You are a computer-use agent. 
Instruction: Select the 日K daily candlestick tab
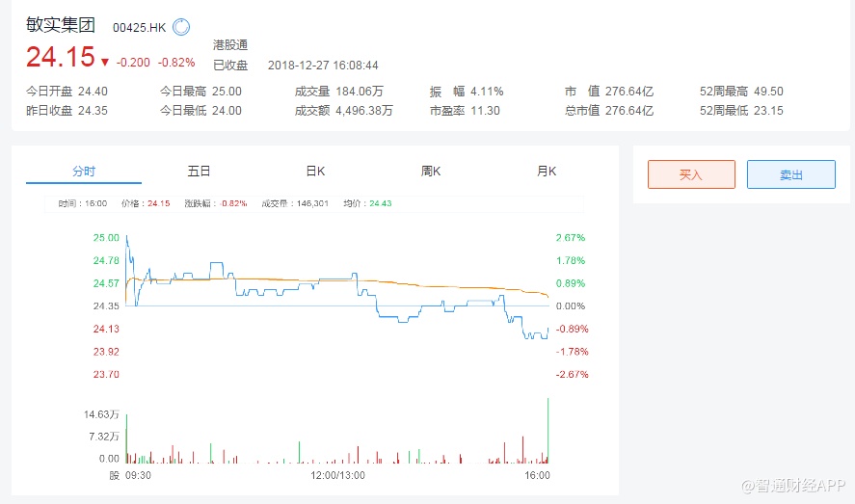315,172
